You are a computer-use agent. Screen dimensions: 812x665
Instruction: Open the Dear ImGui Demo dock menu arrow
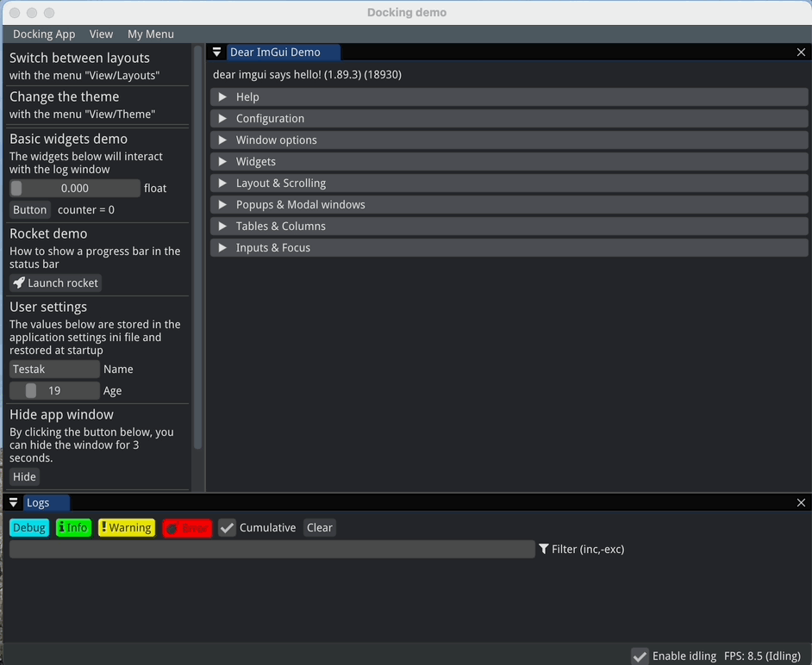pyautogui.click(x=216, y=53)
